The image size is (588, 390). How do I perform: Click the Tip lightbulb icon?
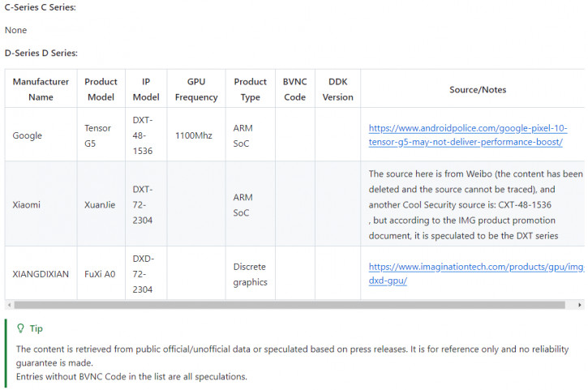click(x=20, y=328)
